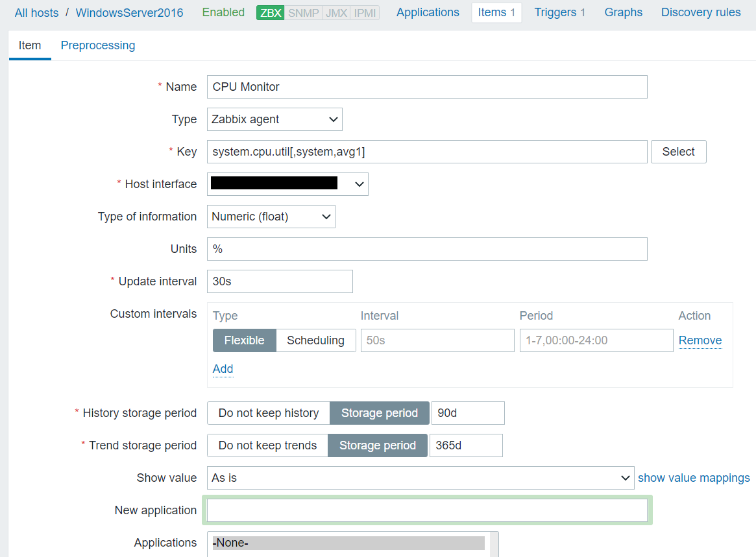Click the Units field showing percent
Viewport: 756px width, 557px height.
click(x=427, y=249)
